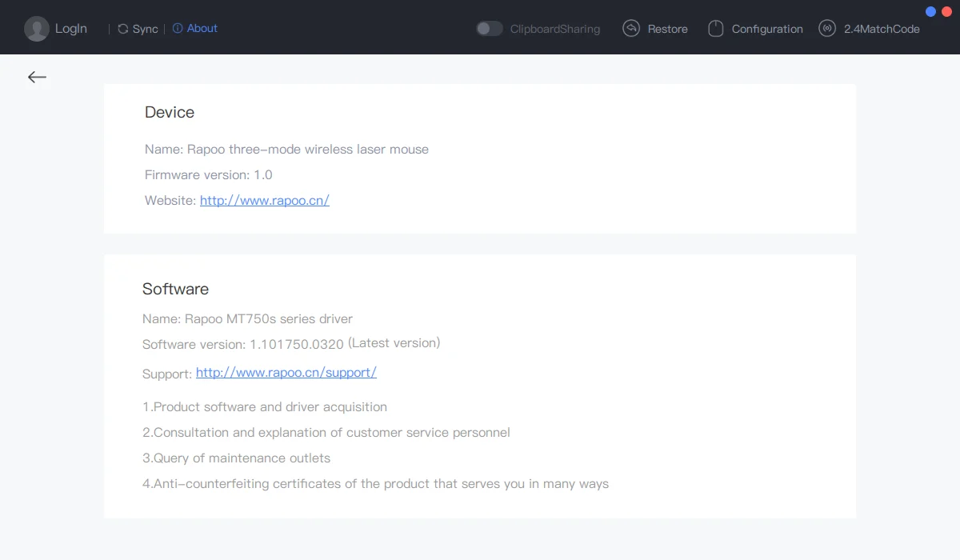The image size is (960, 560).
Task: Open the rapoo.cn website link
Action: [265, 201]
